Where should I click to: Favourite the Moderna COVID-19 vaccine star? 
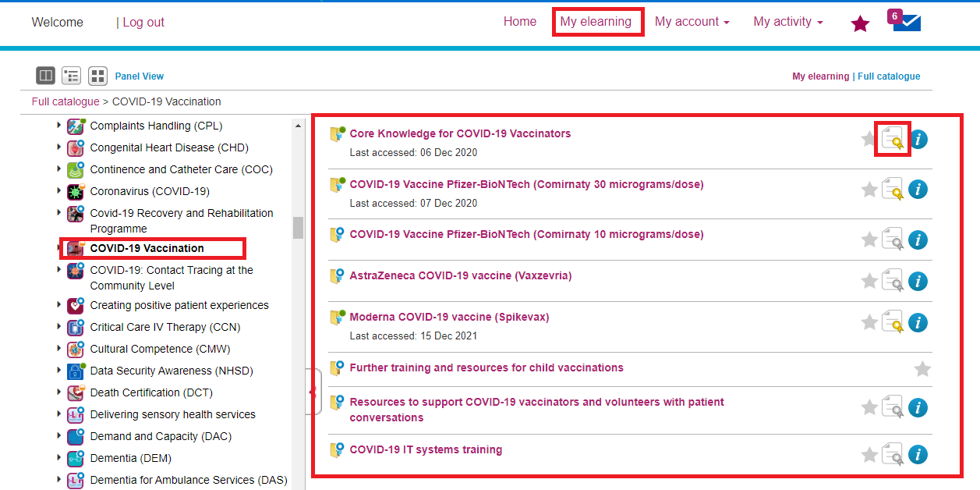pos(869,322)
